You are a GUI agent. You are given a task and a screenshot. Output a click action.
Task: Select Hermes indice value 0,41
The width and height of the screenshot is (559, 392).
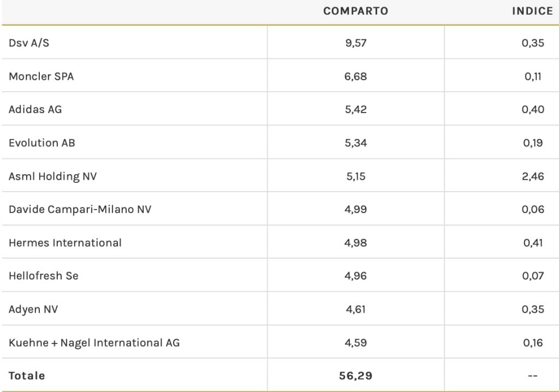533,242
